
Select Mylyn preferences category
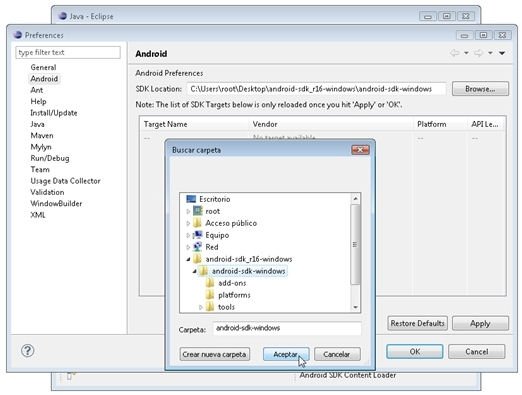[41, 147]
